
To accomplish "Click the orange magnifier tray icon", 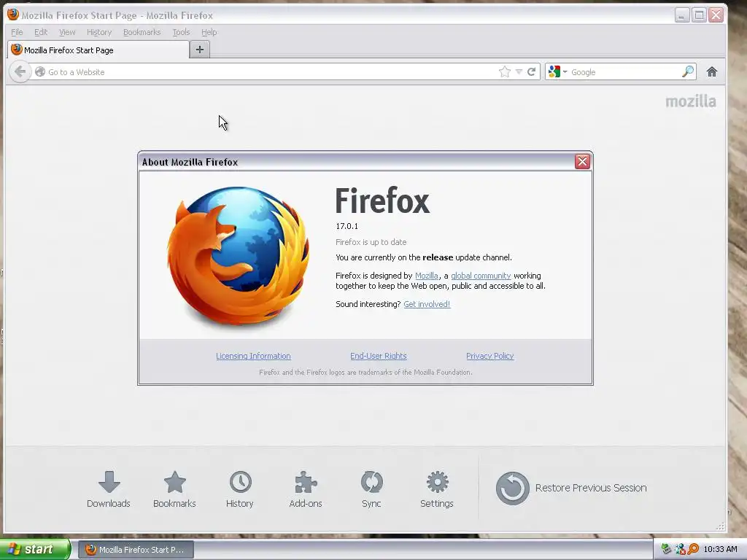I will 693,549.
